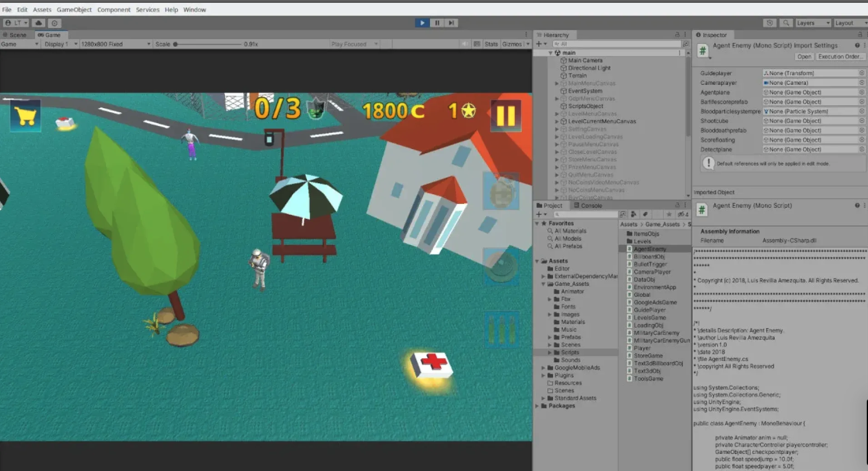The height and width of the screenshot is (471, 868).
Task: Collapse the Favorites section
Action: (x=537, y=223)
